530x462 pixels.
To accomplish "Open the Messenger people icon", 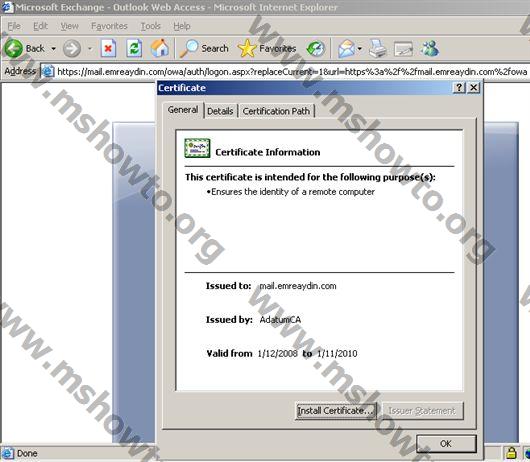I will (x=430, y=49).
